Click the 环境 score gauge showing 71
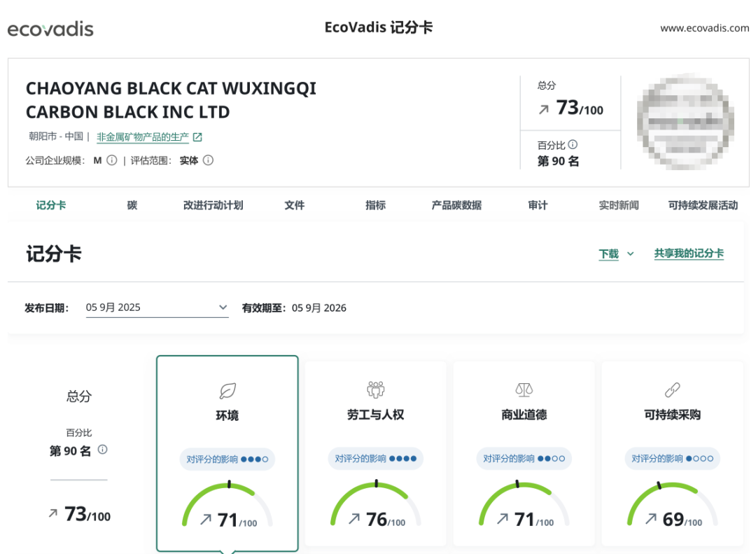The image size is (756, 554). click(x=227, y=503)
